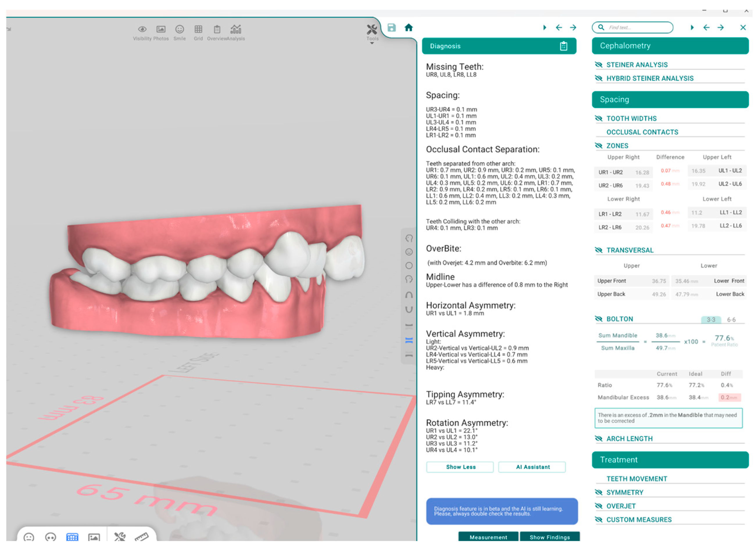Click the Show Findings button
This screenshot has height=549, width=756.
pyautogui.click(x=550, y=537)
